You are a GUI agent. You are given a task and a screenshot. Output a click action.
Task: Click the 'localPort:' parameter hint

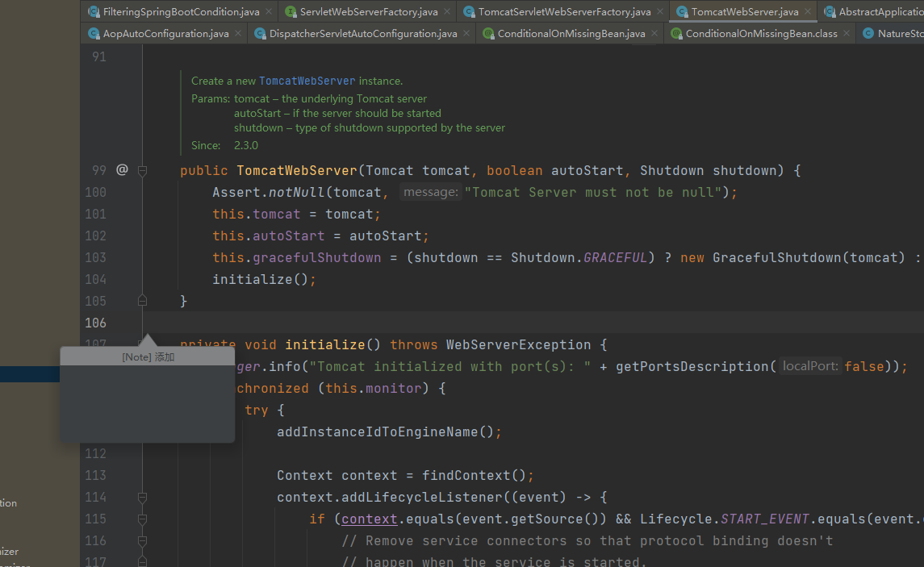[810, 366]
